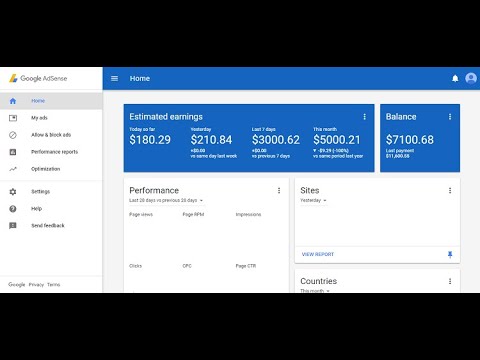Image resolution: width=480 pixels, height=360 pixels.
Task: Open Countries card options menu
Action: coord(450,281)
